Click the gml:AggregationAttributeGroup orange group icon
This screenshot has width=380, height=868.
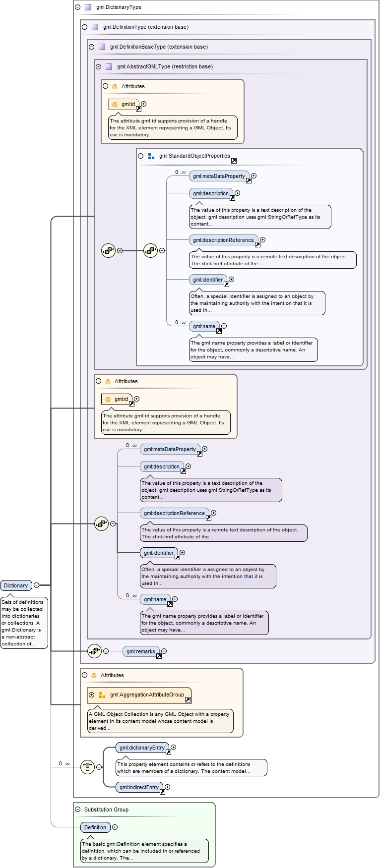pos(102,695)
